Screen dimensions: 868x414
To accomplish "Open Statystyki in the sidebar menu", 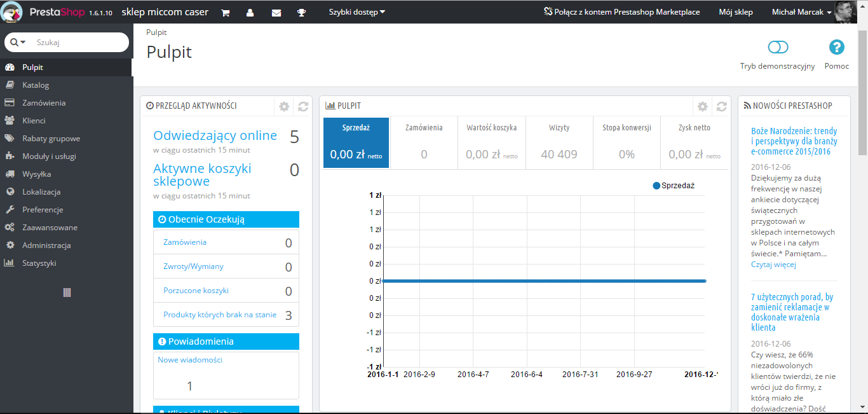I will coord(39,263).
